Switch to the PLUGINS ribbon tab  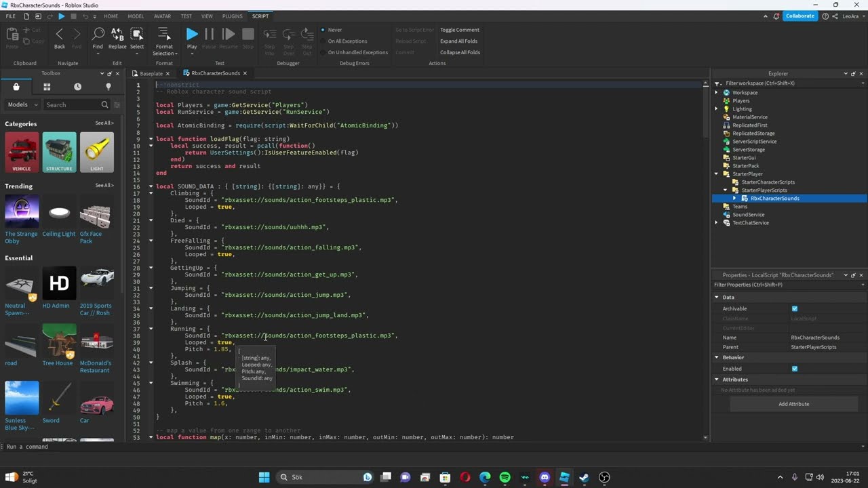[x=232, y=16]
